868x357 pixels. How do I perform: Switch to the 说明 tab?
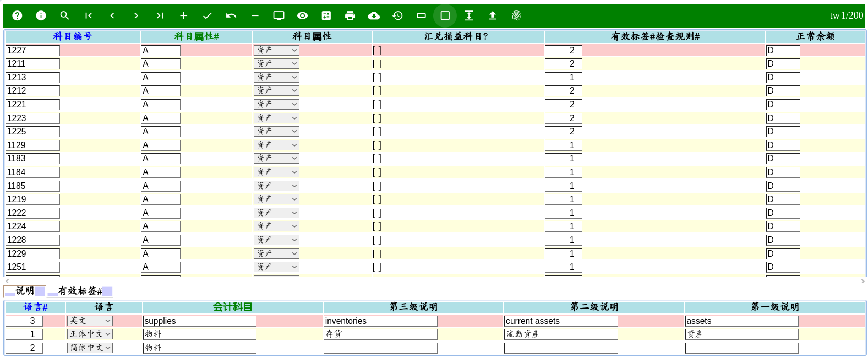[25, 291]
